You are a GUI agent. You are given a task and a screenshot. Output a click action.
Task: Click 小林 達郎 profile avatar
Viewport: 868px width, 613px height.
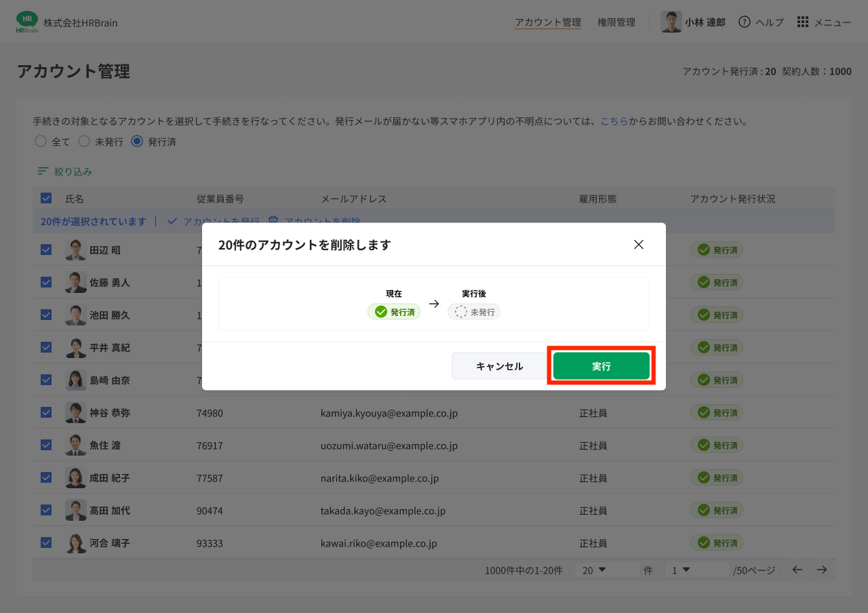(x=671, y=22)
